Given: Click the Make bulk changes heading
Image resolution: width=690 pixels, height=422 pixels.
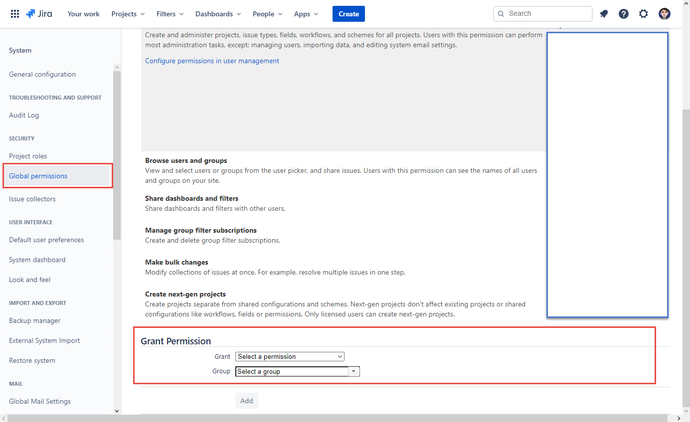Looking at the screenshot, I should [176, 262].
